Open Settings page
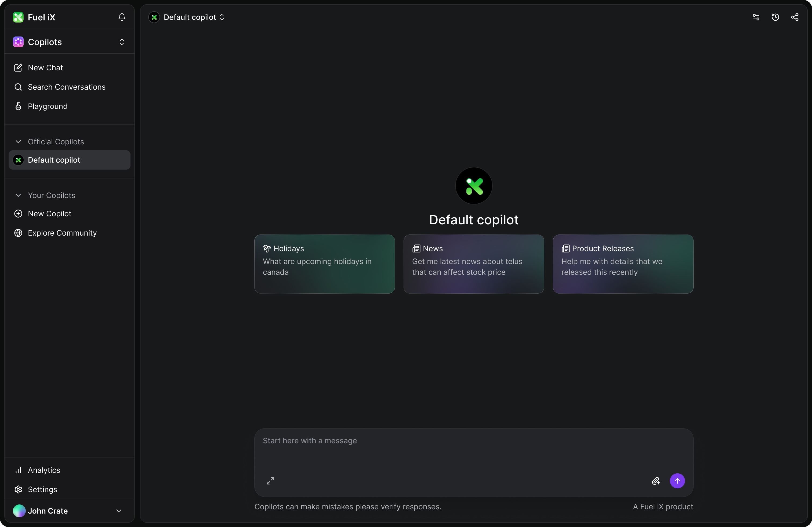 [x=70, y=489]
